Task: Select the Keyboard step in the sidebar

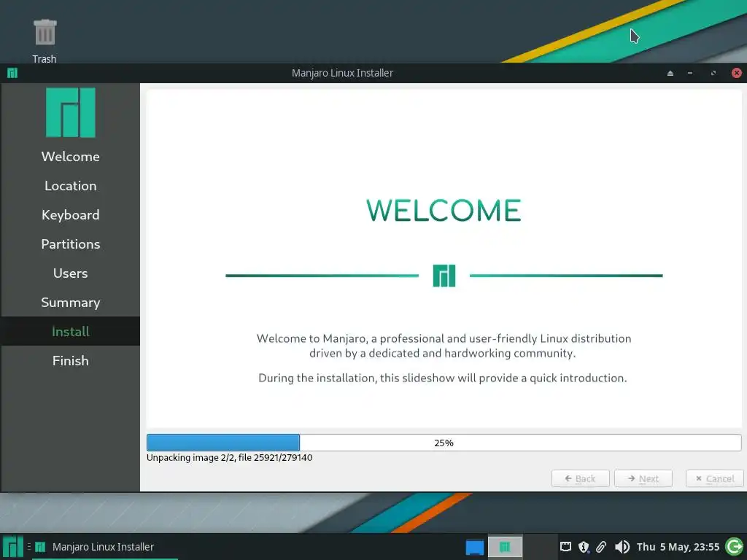Action: pyautogui.click(x=71, y=215)
